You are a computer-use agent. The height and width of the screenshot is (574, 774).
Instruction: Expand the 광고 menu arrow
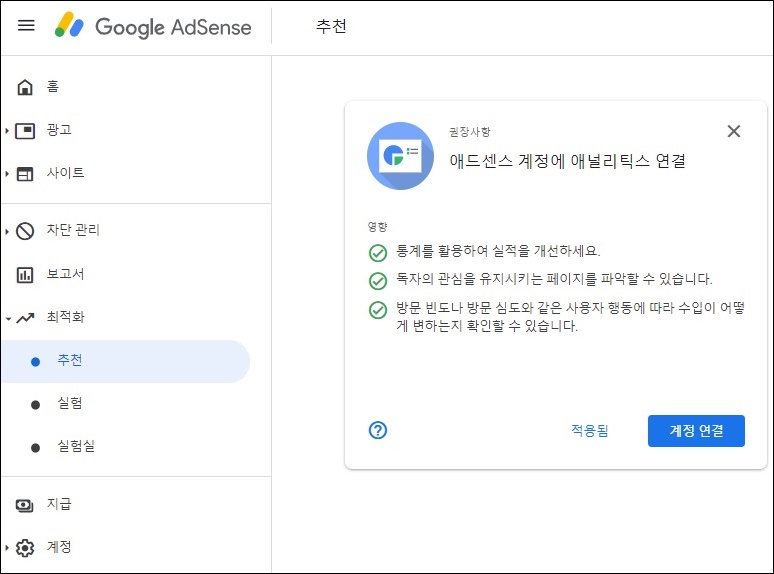[x=7, y=131]
